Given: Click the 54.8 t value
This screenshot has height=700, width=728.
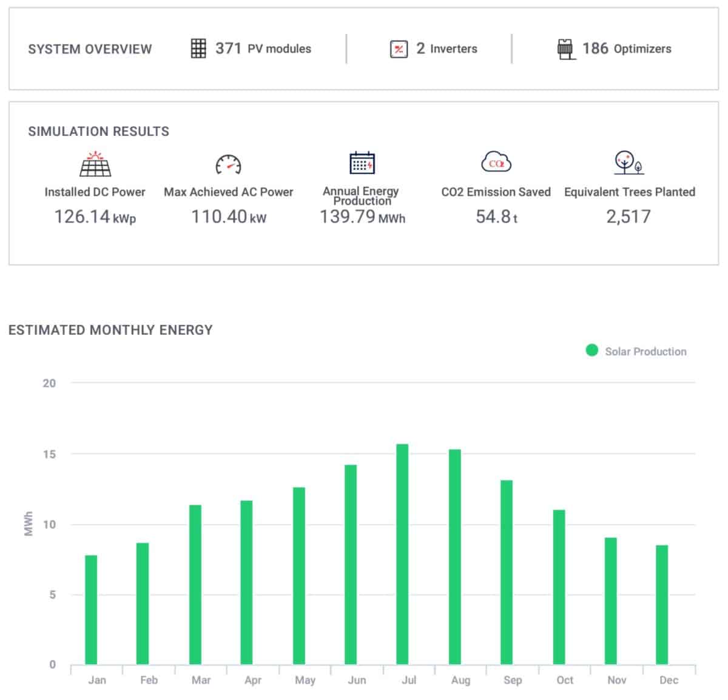Looking at the screenshot, I should (x=496, y=217).
